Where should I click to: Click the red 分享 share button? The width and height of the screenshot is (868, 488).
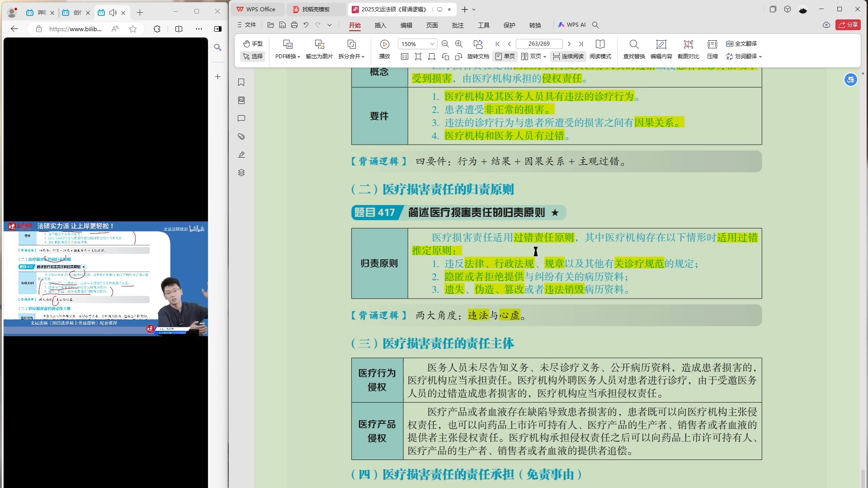(848, 25)
